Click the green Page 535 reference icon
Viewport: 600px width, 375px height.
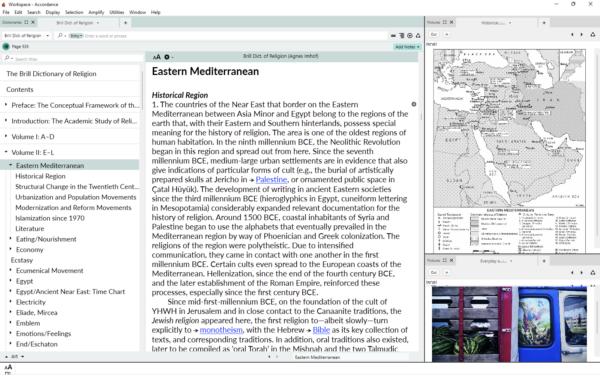pyautogui.click(x=6, y=46)
